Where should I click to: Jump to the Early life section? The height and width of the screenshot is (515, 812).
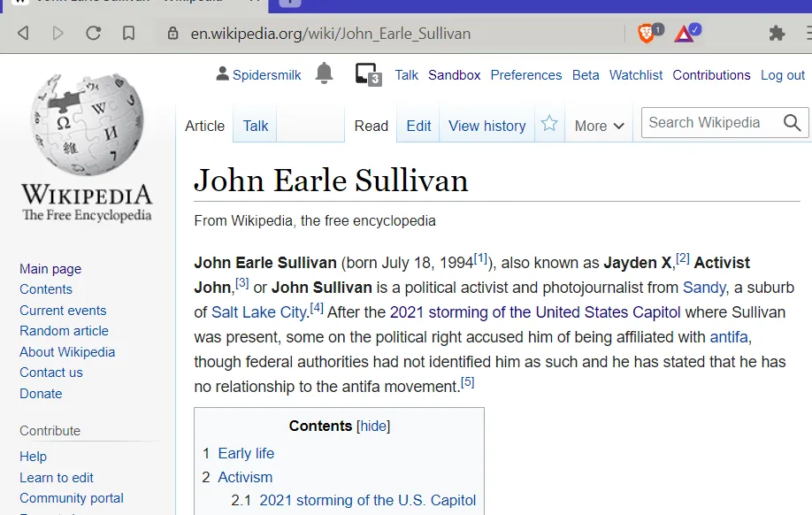click(x=246, y=453)
